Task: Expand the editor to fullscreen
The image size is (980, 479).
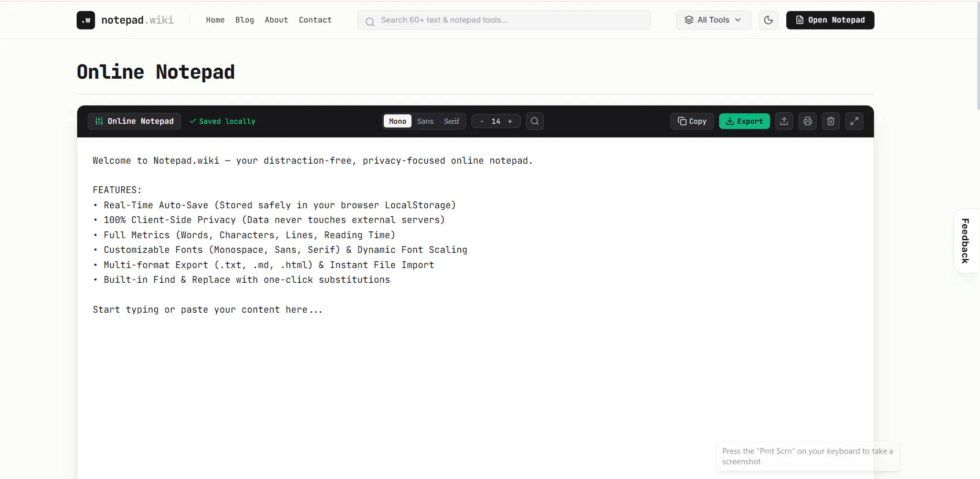Action: point(854,121)
